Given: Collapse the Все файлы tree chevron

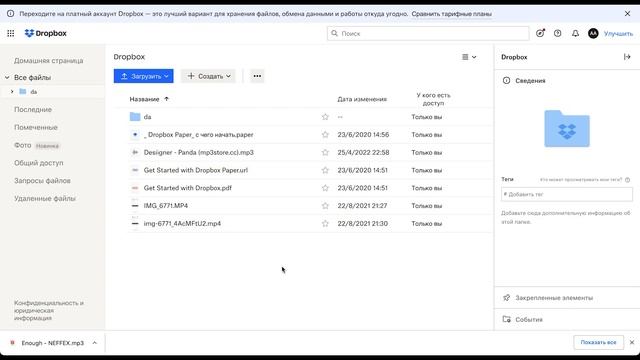Looking at the screenshot, I should [7, 77].
